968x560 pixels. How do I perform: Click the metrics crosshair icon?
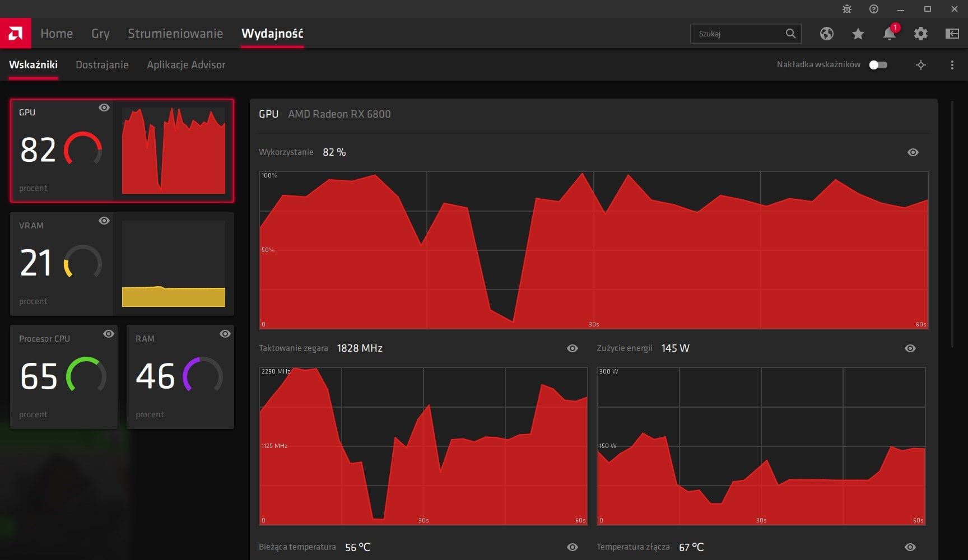click(x=921, y=65)
